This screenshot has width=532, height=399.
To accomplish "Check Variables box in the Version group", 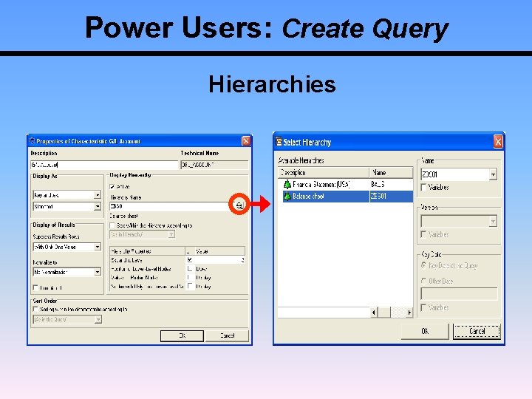I will 423,234.
